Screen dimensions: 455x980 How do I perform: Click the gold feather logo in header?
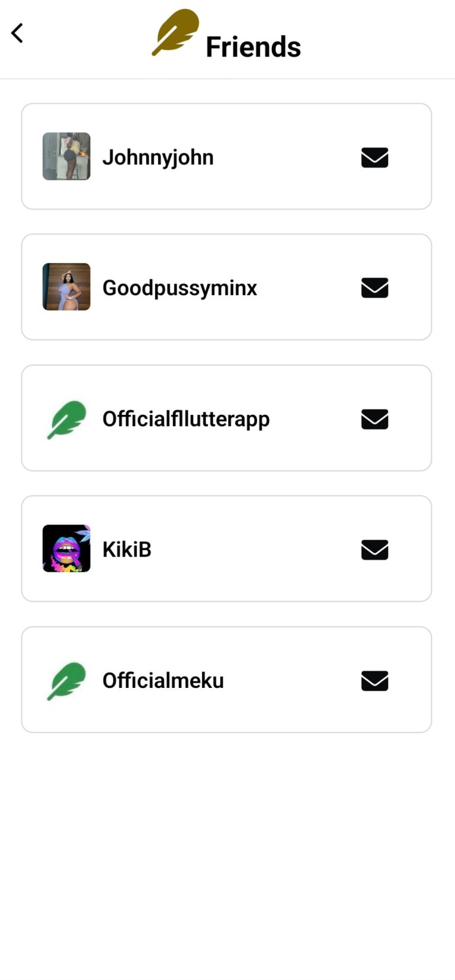pyautogui.click(x=175, y=32)
